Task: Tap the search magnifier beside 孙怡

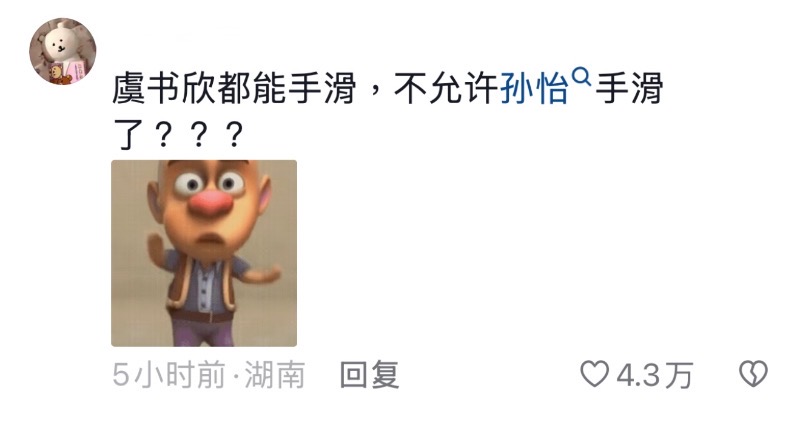Action: tap(582, 77)
